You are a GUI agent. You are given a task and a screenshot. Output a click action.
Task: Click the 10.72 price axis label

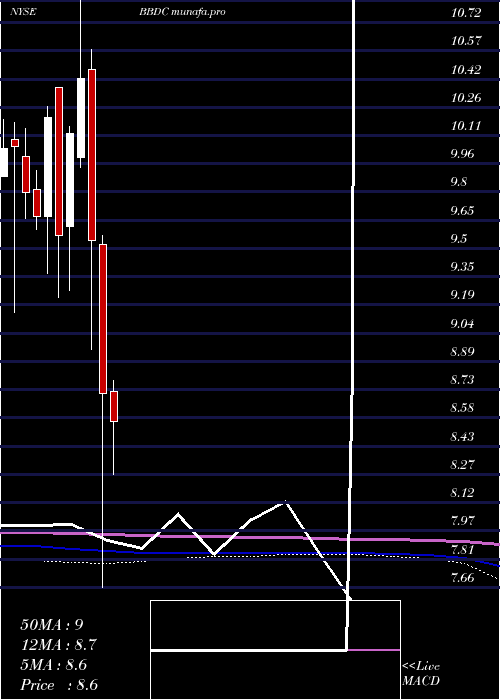point(466,12)
